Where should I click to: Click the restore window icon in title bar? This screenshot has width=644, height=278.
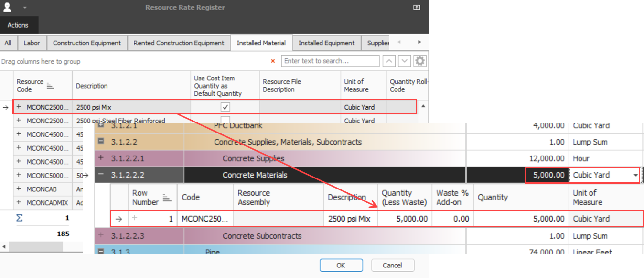tap(417, 7)
